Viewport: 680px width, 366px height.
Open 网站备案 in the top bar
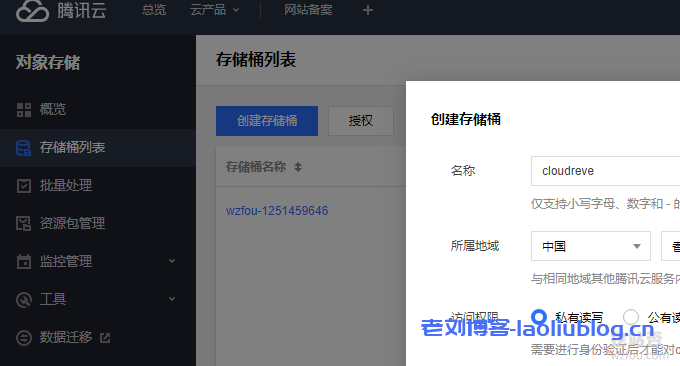pyautogui.click(x=308, y=10)
